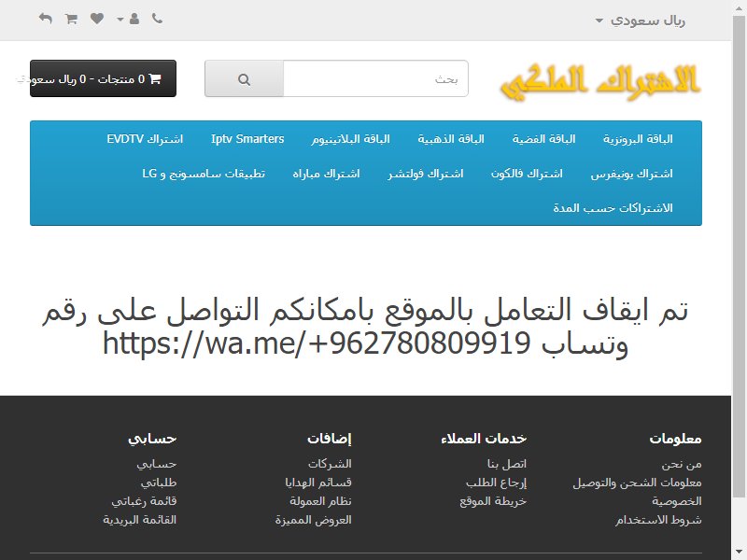Open اشتراك فالكون menu item
Image resolution: width=747 pixels, height=560 pixels.
tap(527, 174)
